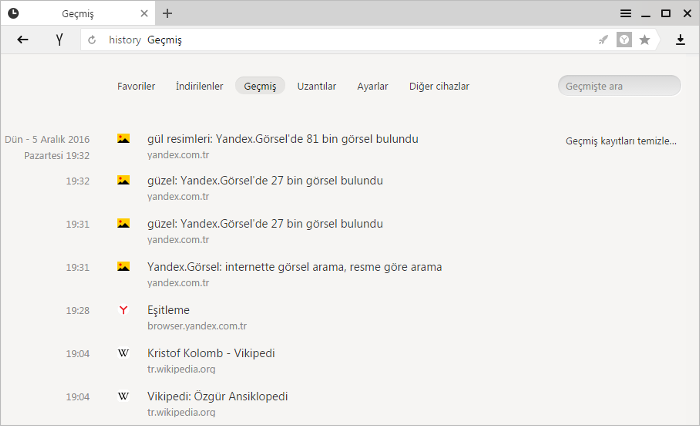This screenshot has height=426, width=700.
Task: Toggle Turbo mode rocket icon
Action: point(603,40)
